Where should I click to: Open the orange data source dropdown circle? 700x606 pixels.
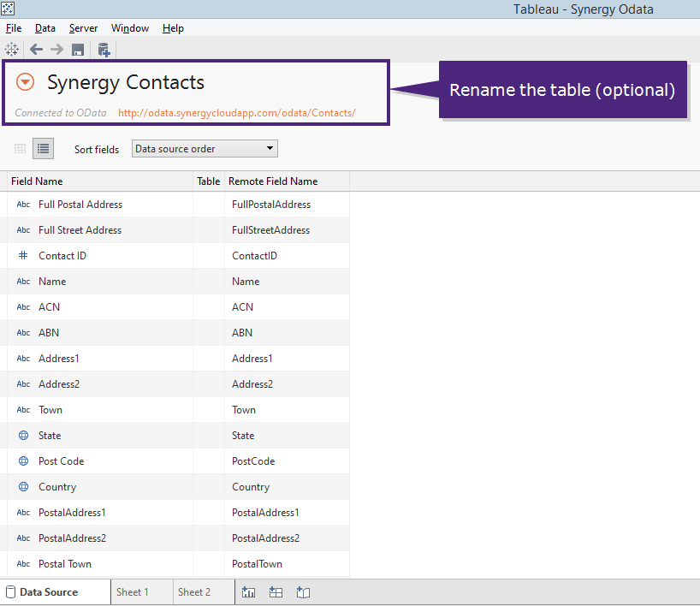click(x=25, y=82)
